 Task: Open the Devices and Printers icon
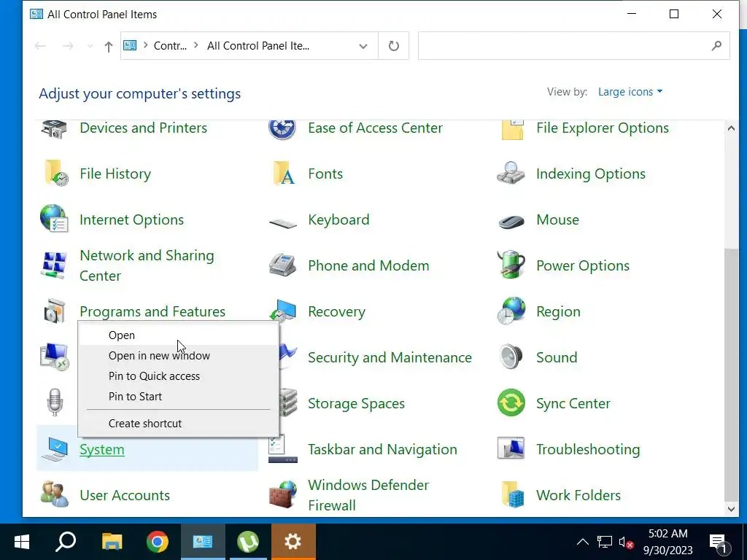54,128
